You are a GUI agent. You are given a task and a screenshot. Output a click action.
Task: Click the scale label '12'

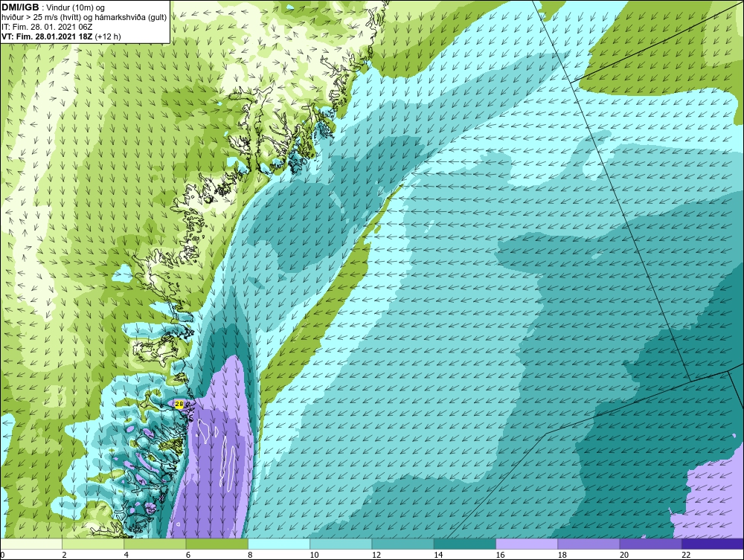(x=376, y=555)
